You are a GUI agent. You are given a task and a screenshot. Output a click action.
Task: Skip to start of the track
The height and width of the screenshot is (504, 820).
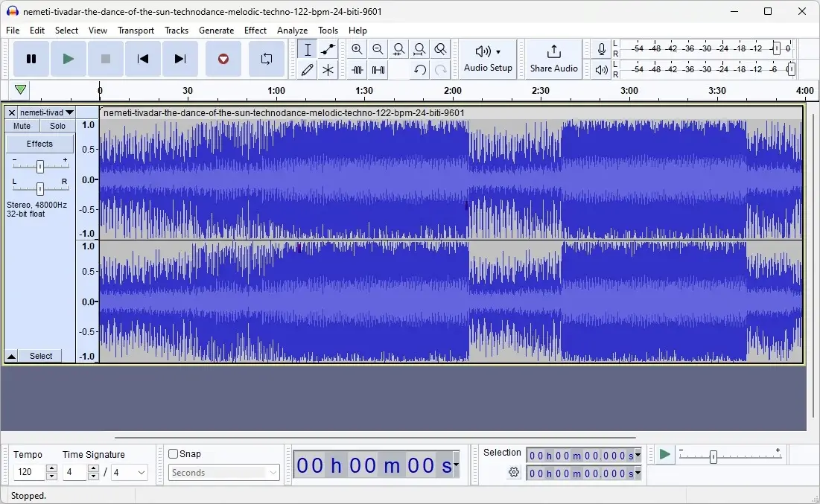coord(142,59)
